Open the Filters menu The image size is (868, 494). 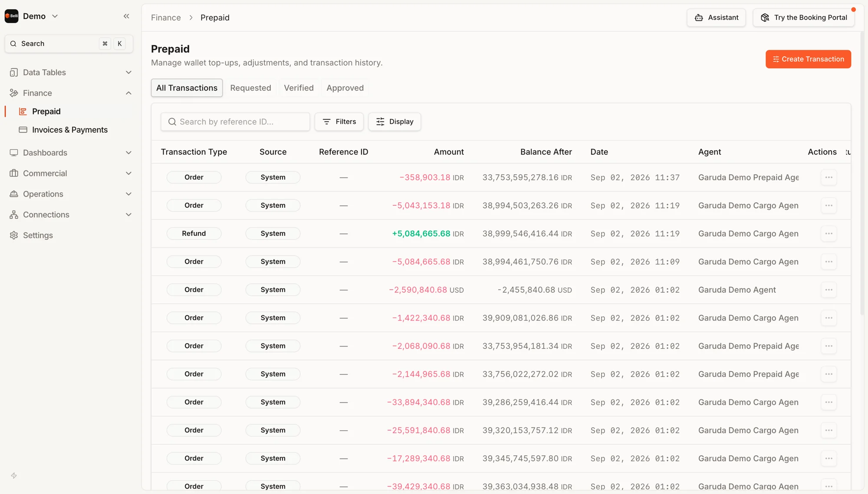point(339,121)
